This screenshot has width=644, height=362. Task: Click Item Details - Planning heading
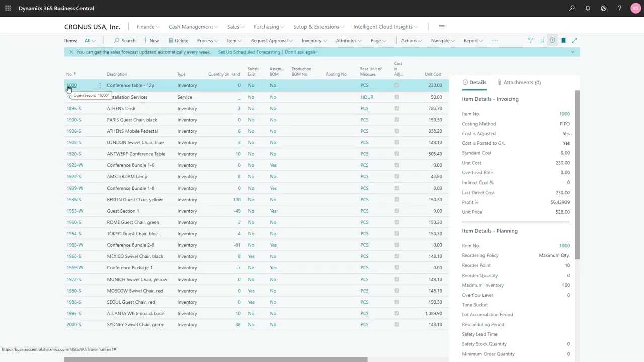coord(490,231)
